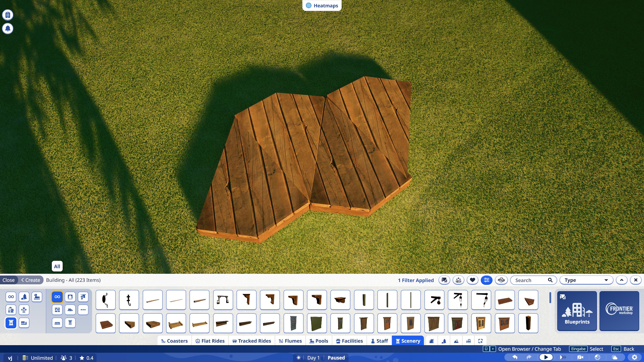Switch to the Pools tab

[x=319, y=341]
